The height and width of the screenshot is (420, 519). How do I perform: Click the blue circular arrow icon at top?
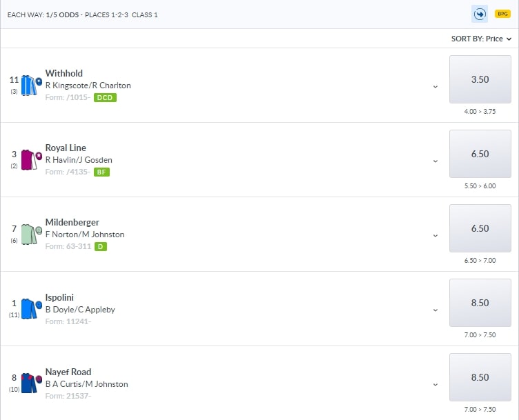pos(480,14)
